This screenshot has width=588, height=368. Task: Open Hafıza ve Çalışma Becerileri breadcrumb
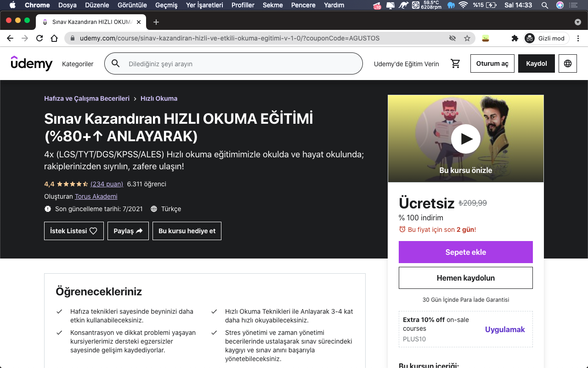coord(87,98)
